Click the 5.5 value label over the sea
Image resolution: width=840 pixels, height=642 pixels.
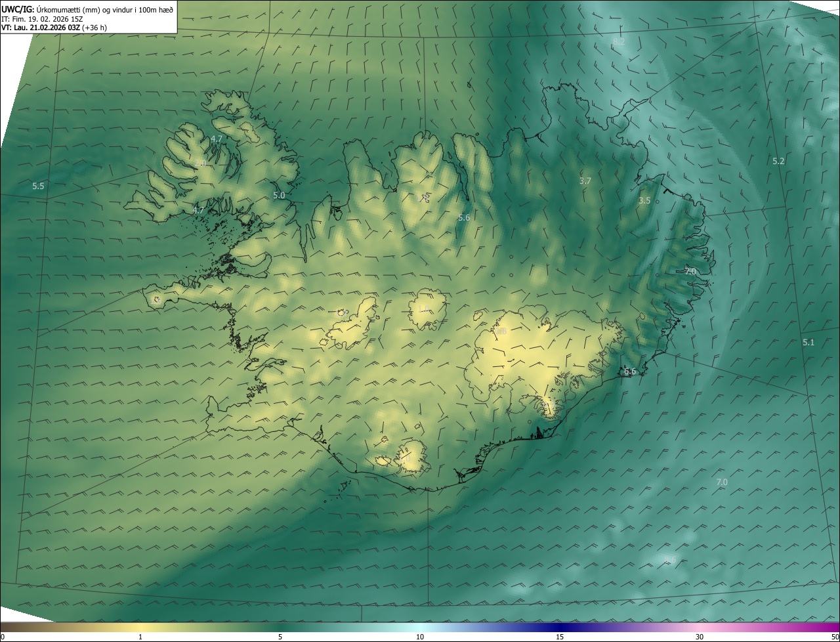click(38, 186)
